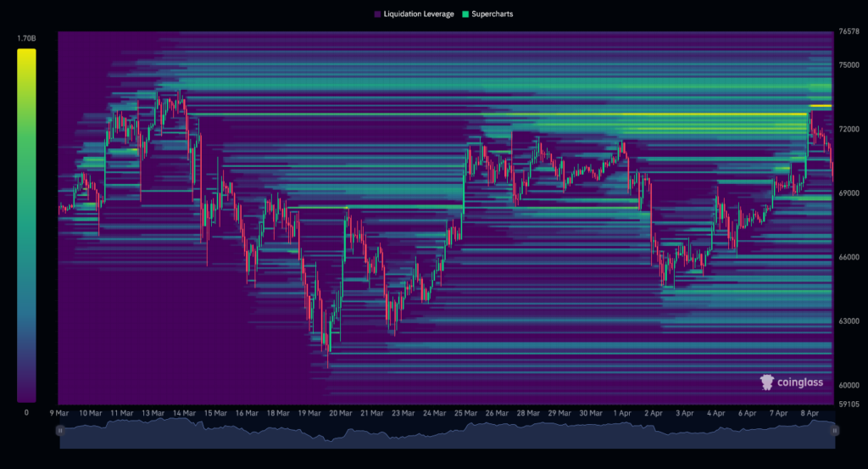
Task: Click the 28 Mar date label
Action: [x=528, y=413]
